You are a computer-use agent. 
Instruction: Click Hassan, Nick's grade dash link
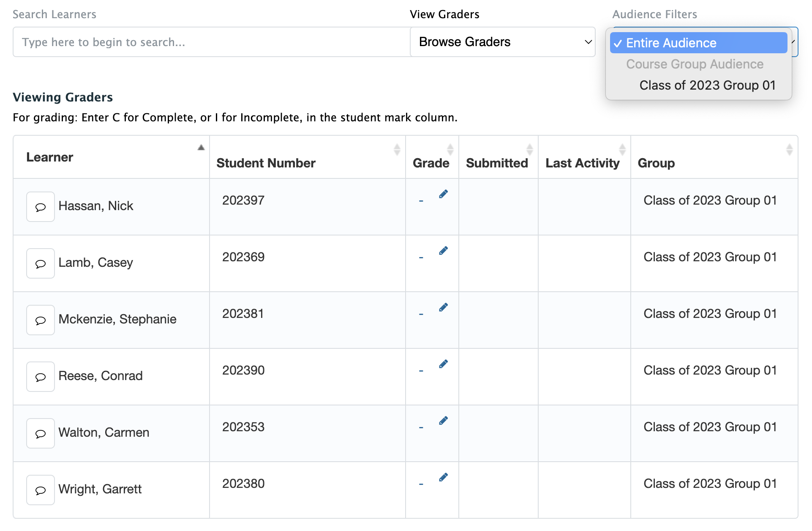click(421, 201)
